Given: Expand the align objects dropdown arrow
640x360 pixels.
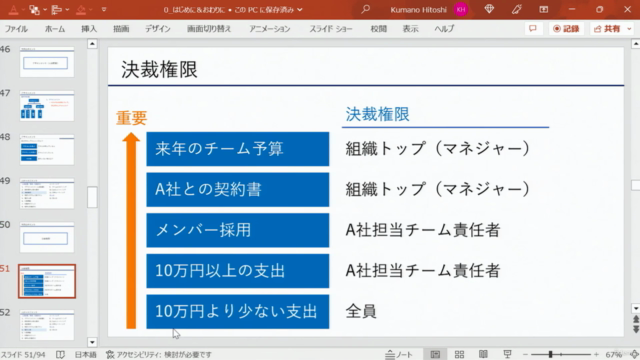Looking at the screenshot, I should point(67,9).
